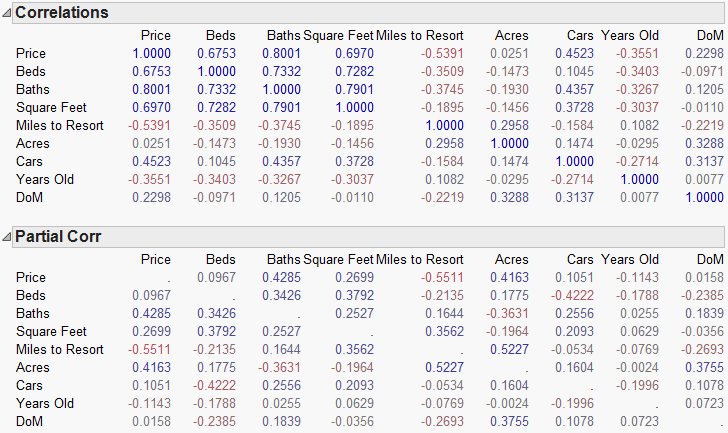This screenshot has height=433, width=728.
Task: Select 1.0000 in Correlations Miles to Resort row
Action: pos(444,126)
